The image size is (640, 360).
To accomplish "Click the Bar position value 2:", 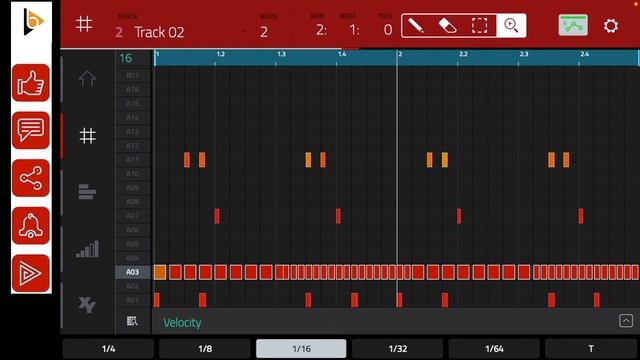I will point(321,30).
